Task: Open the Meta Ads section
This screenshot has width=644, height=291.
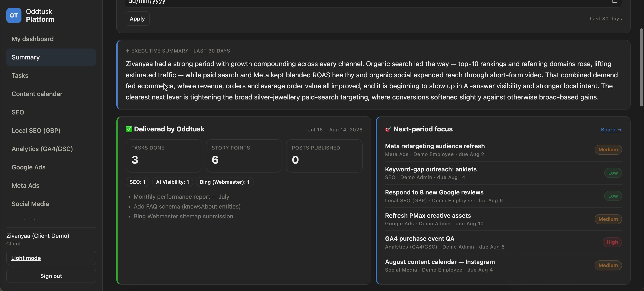Action: [51, 186]
